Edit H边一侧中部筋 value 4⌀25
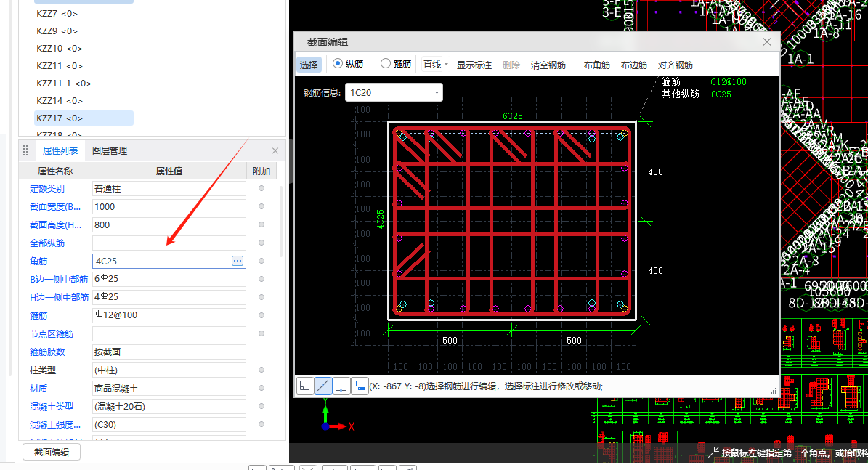The height and width of the screenshot is (470, 868). coord(169,297)
